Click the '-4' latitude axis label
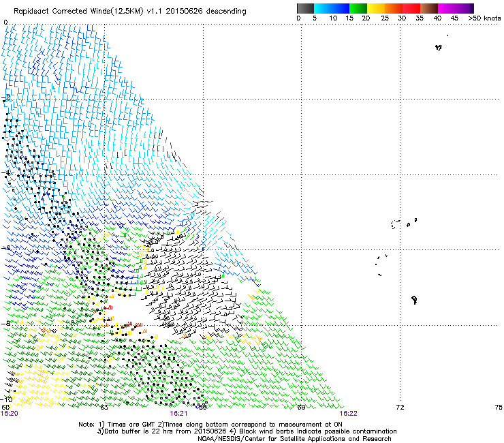The width and height of the screenshot is (504, 443). tap(5, 172)
